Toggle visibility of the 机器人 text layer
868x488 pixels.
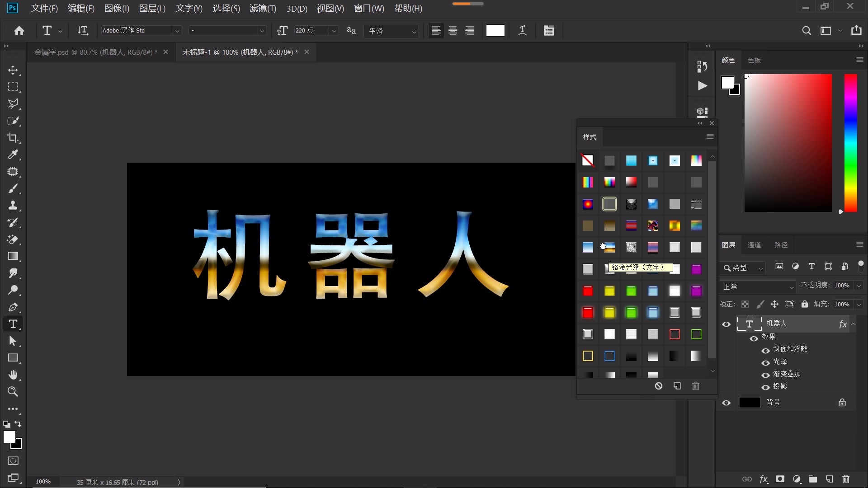[x=726, y=324]
